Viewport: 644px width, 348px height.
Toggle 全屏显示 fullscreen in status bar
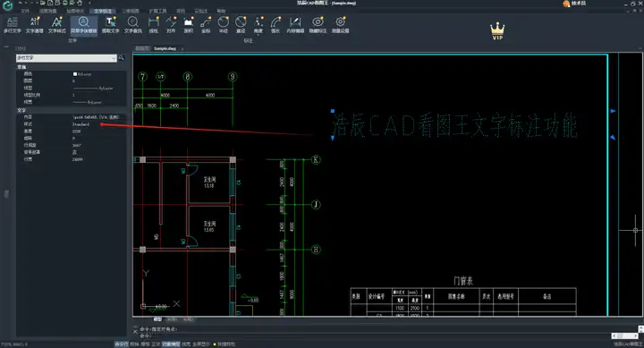(x=201, y=344)
